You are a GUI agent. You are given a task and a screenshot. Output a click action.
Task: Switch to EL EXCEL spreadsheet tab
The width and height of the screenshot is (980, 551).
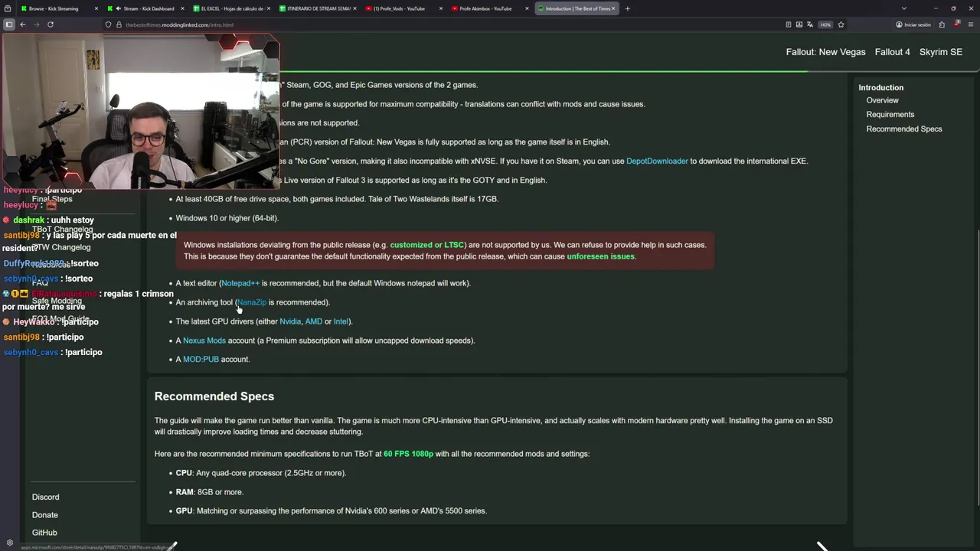(234, 8)
